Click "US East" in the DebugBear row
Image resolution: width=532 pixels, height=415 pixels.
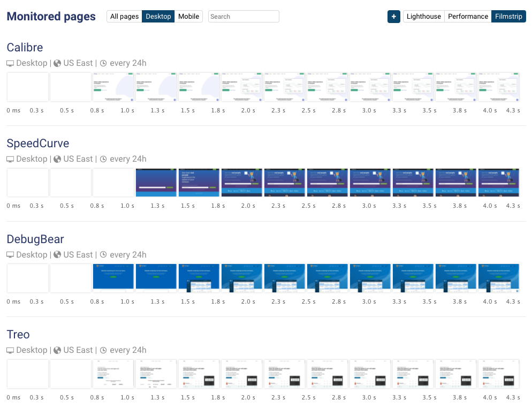coord(78,255)
